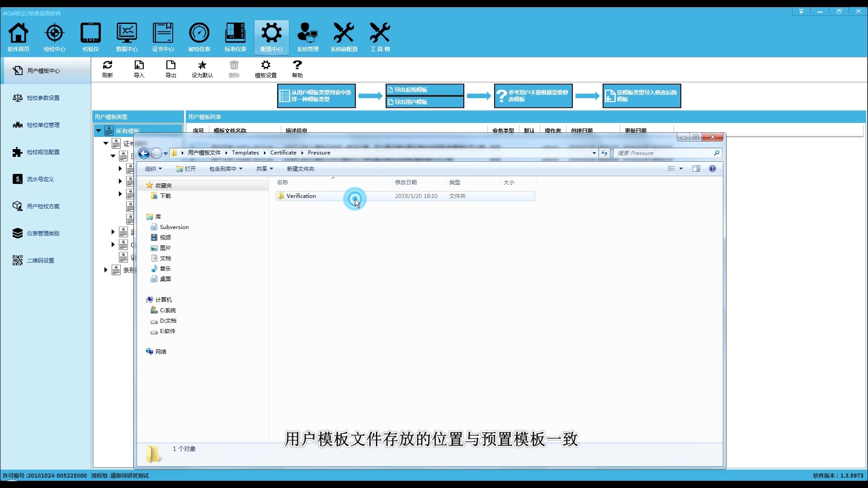868x488 pixels.
Task: Select the 所有模板 template category item
Action: click(128, 131)
